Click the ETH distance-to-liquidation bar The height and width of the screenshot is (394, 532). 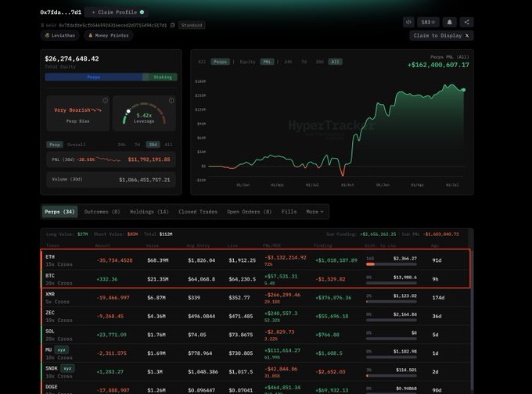pos(391,263)
